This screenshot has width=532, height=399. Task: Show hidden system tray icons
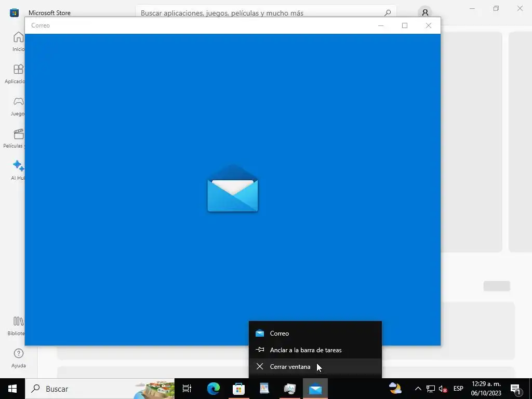(418, 389)
